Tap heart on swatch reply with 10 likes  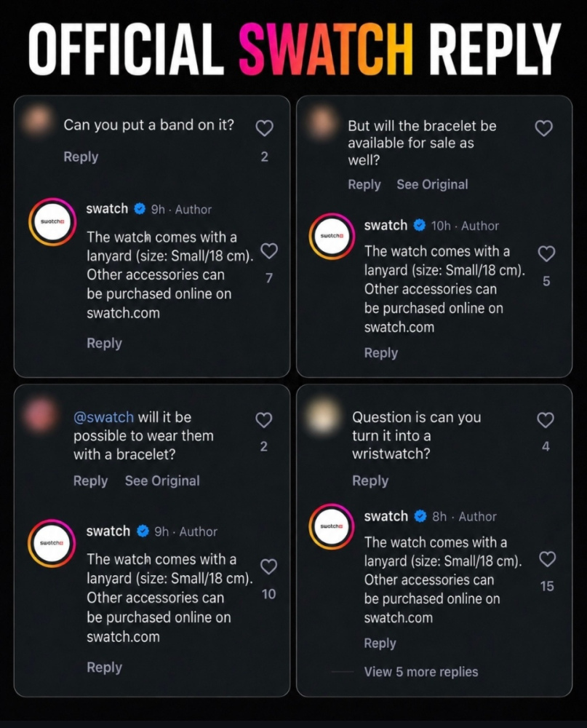268,566
